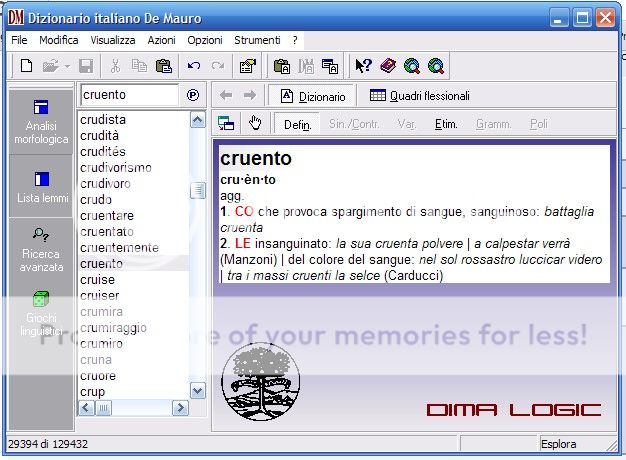Click the window layout icon beside the hand tool

tap(226, 123)
